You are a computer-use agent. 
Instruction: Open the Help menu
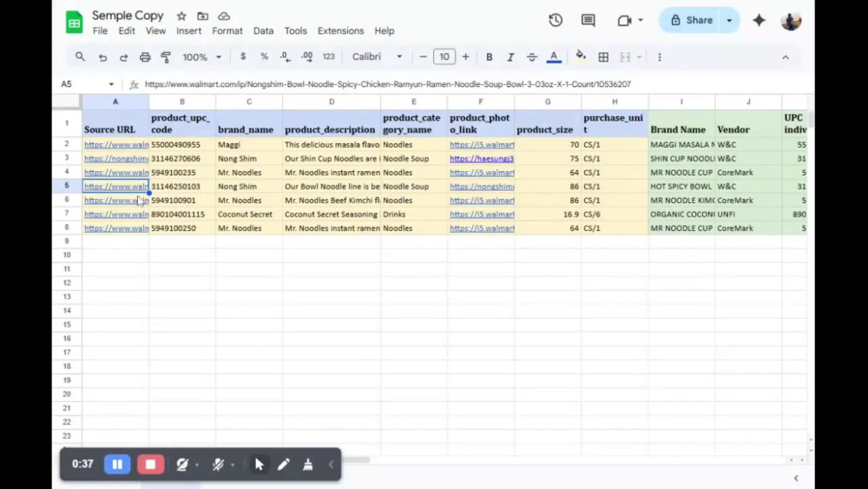(385, 31)
